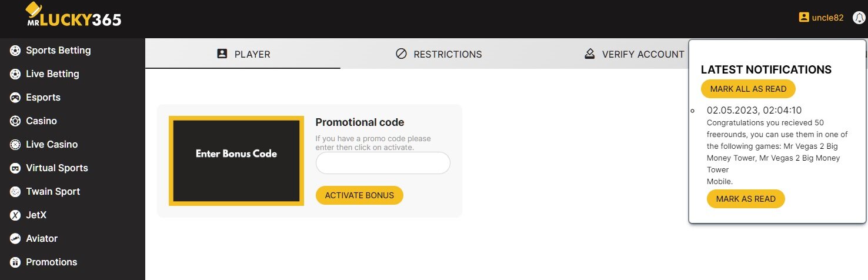
Task: Switch to the Restrictions tab
Action: 439,54
